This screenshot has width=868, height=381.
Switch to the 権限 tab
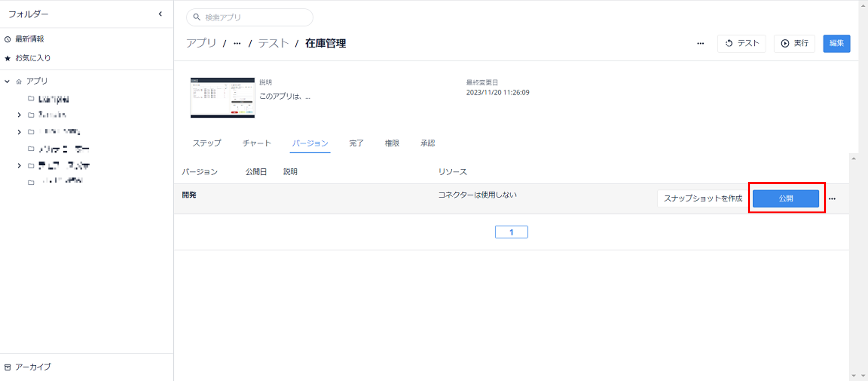coord(392,143)
